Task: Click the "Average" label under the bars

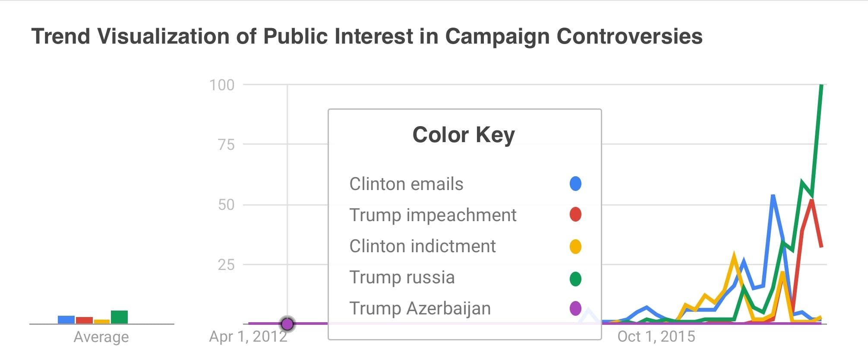Action: (101, 336)
